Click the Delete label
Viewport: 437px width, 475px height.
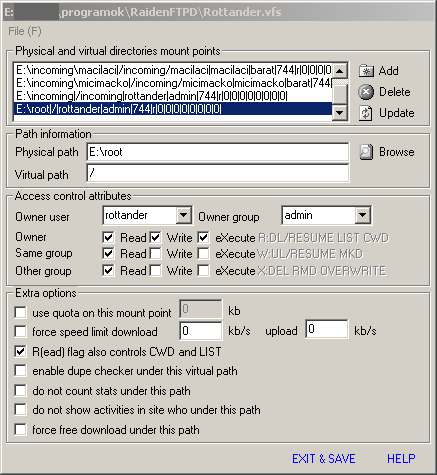[x=395, y=92]
